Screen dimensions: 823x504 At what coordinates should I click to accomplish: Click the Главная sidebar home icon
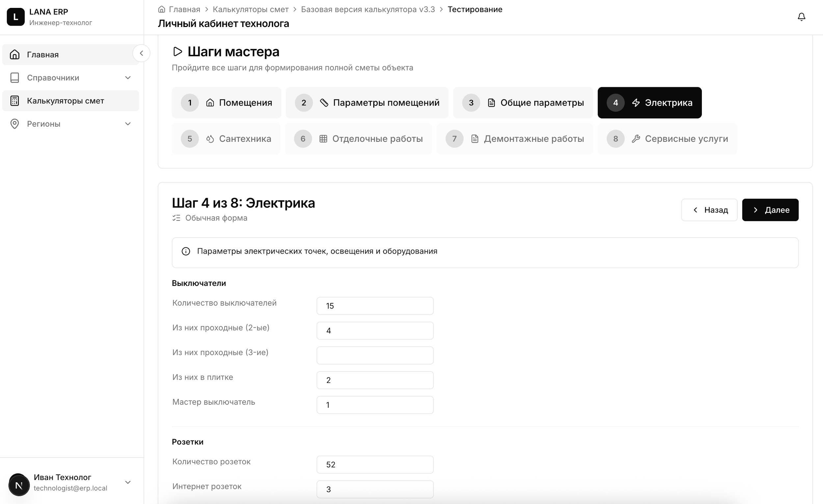click(15, 54)
